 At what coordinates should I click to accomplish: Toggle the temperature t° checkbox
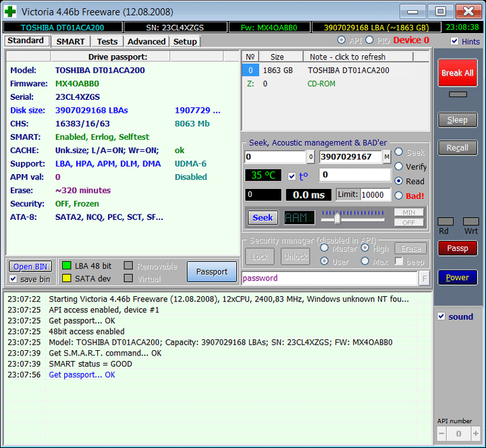pyautogui.click(x=292, y=176)
